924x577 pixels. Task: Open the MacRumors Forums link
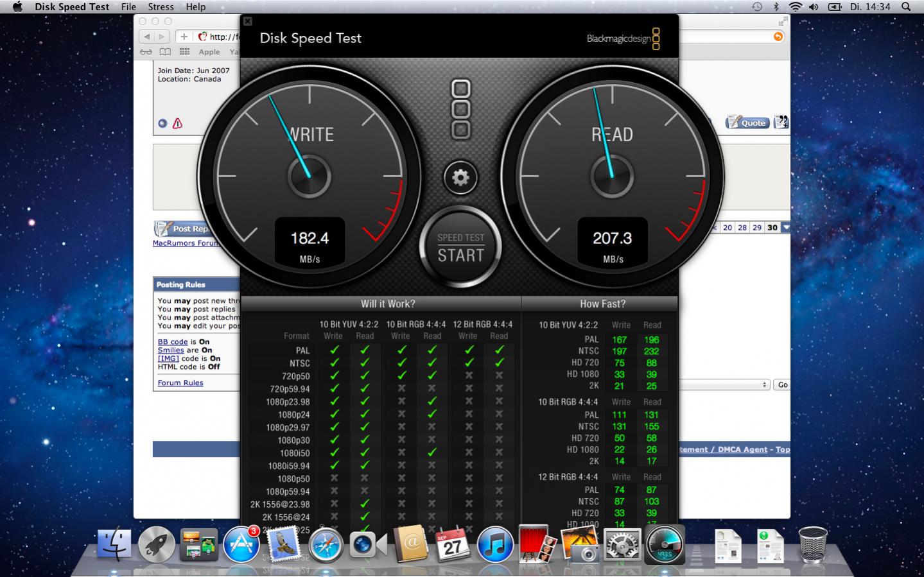(x=186, y=243)
